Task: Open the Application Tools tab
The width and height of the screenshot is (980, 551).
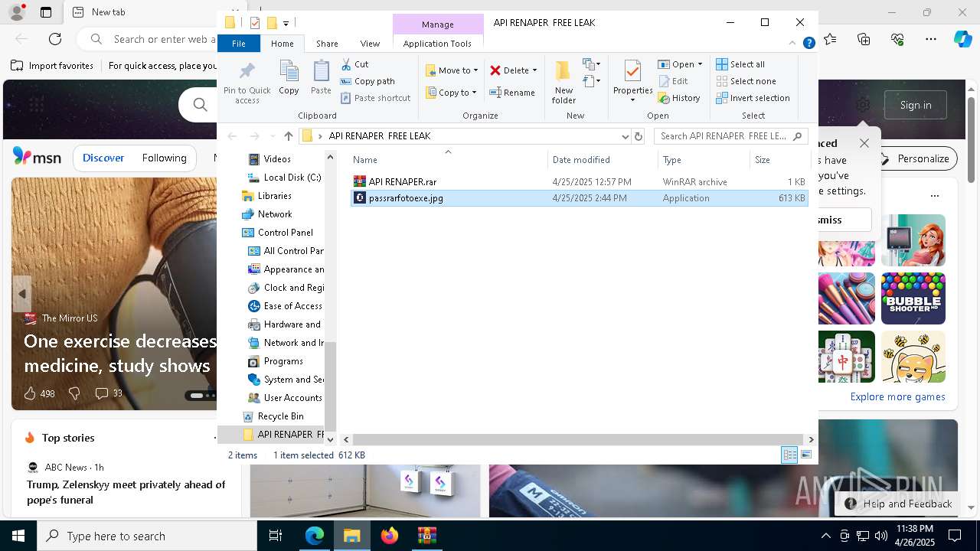Action: 437,44
